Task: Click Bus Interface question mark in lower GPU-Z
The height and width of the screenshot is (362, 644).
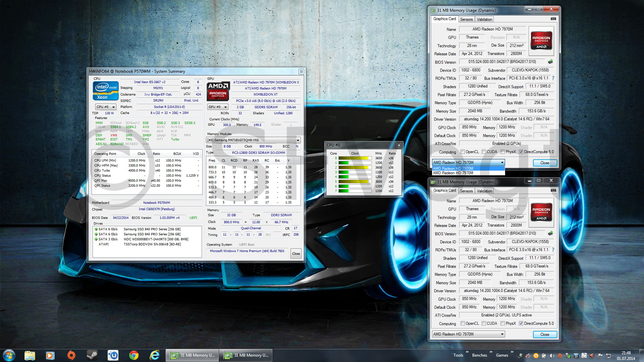Action: pos(553,250)
